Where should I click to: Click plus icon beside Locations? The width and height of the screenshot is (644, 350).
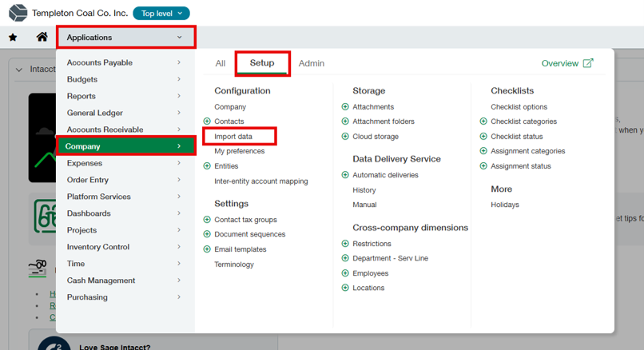pyautogui.click(x=345, y=288)
